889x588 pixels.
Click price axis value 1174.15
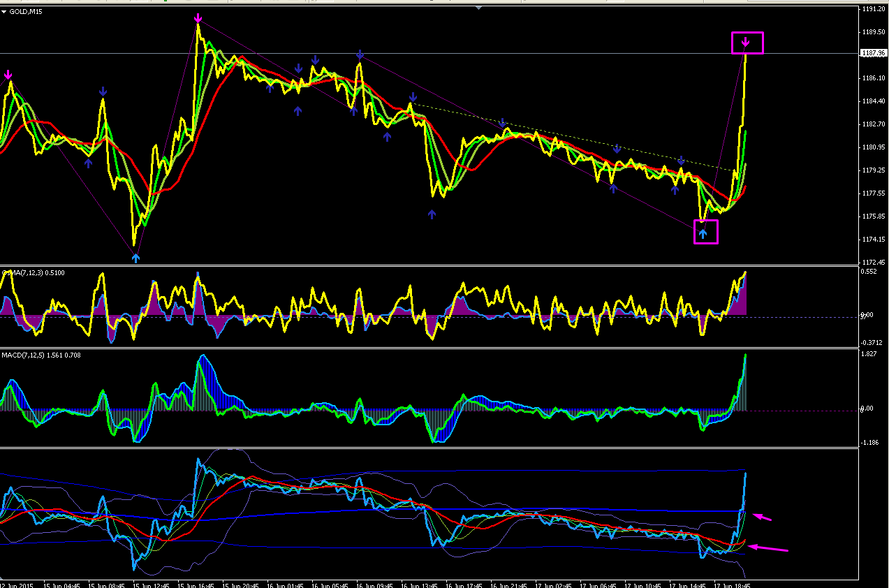pyautogui.click(x=874, y=240)
